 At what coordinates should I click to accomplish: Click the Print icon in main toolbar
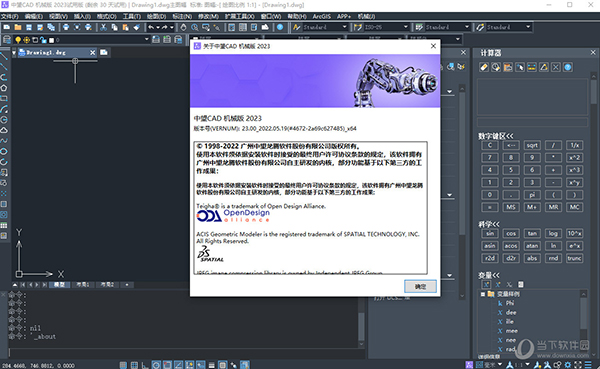click(66, 27)
